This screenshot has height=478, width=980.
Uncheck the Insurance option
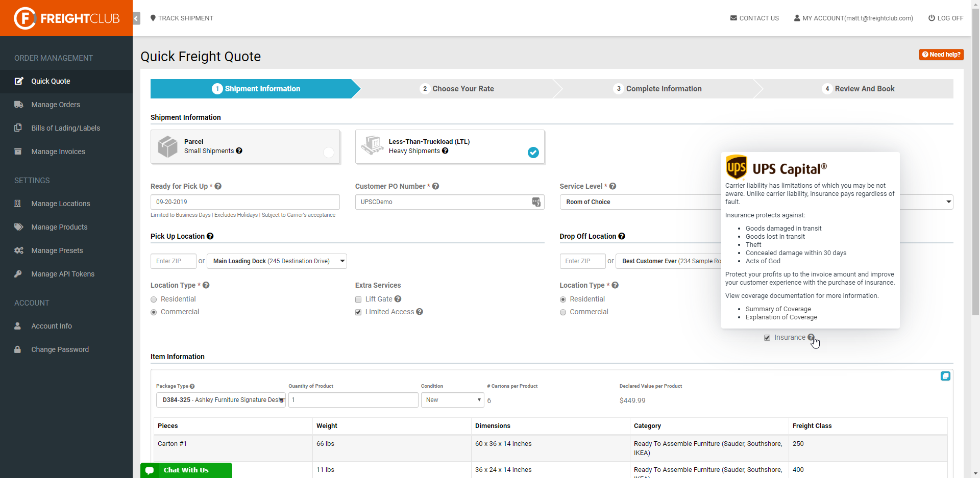768,337
